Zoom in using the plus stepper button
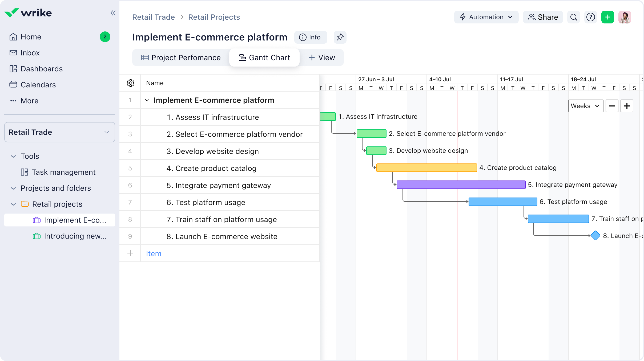Viewport: 644px width, 361px height. tap(627, 106)
